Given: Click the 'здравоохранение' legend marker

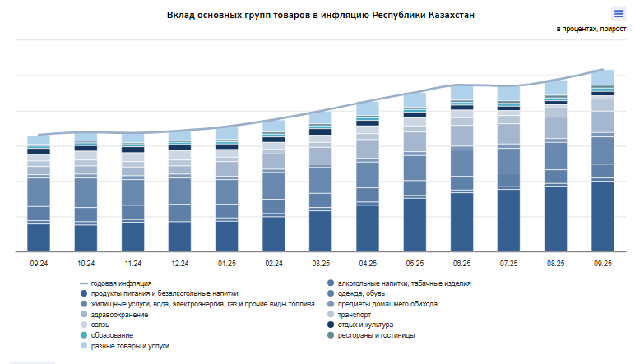Looking at the screenshot, I should click(x=84, y=315).
